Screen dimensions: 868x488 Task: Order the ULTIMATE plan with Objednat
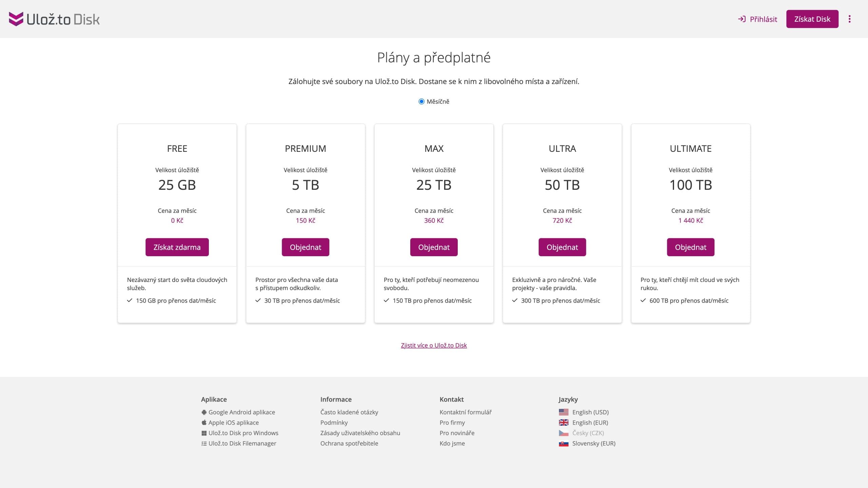click(691, 247)
